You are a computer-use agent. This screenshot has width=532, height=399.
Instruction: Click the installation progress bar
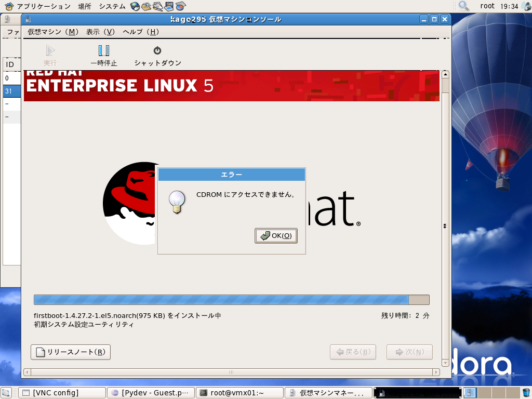tap(231, 300)
